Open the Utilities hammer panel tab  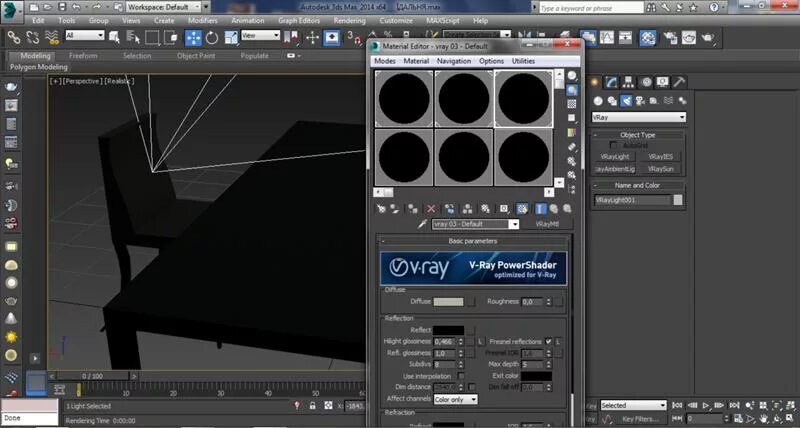point(679,82)
